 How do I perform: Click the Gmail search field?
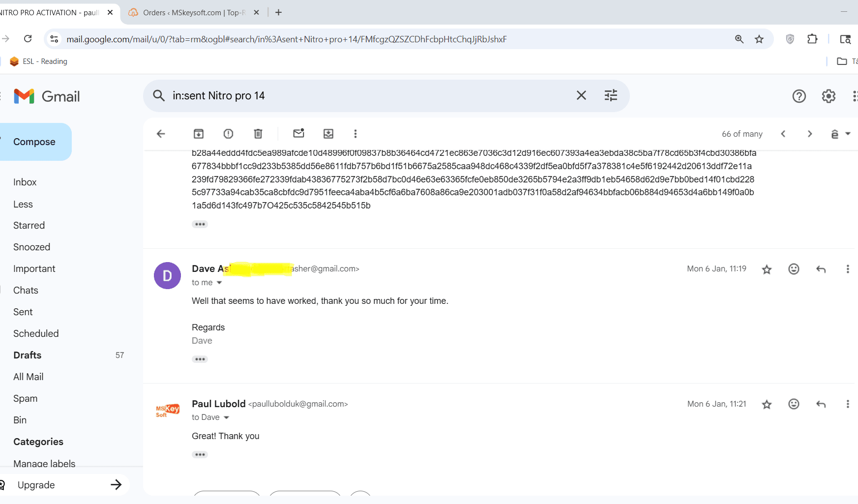364,96
